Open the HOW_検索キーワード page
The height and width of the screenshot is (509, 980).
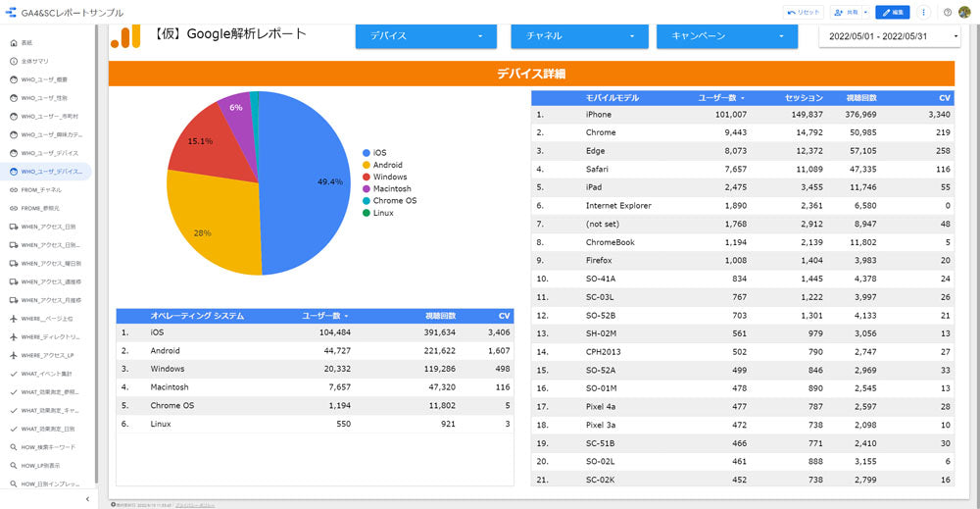pos(47,447)
